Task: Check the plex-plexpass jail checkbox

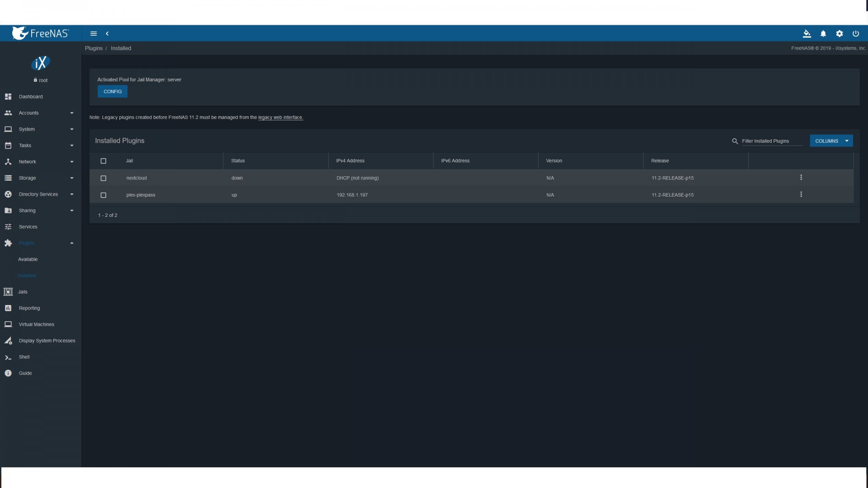Action: (x=104, y=195)
